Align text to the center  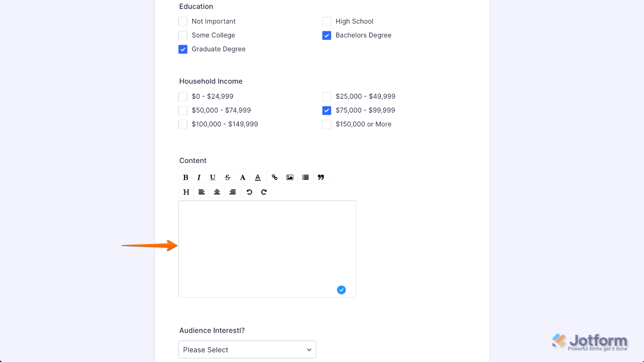[217, 192]
